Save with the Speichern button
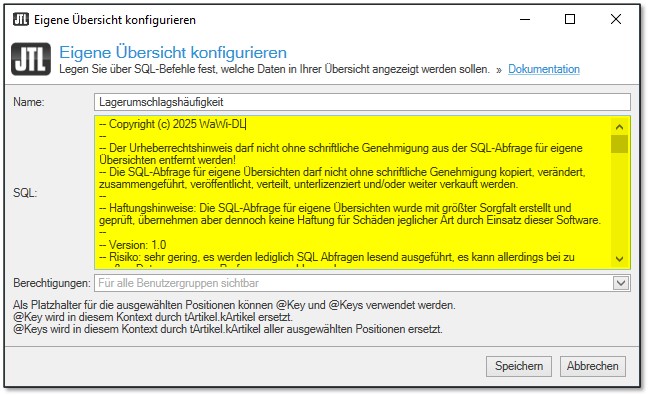Image resolution: width=649 pixels, height=396 pixels. 519,366
